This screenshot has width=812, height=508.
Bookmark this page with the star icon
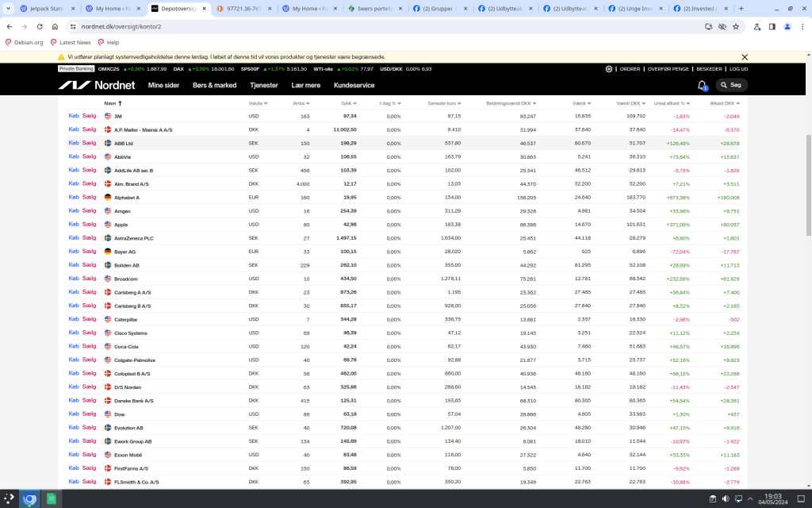[x=736, y=26]
